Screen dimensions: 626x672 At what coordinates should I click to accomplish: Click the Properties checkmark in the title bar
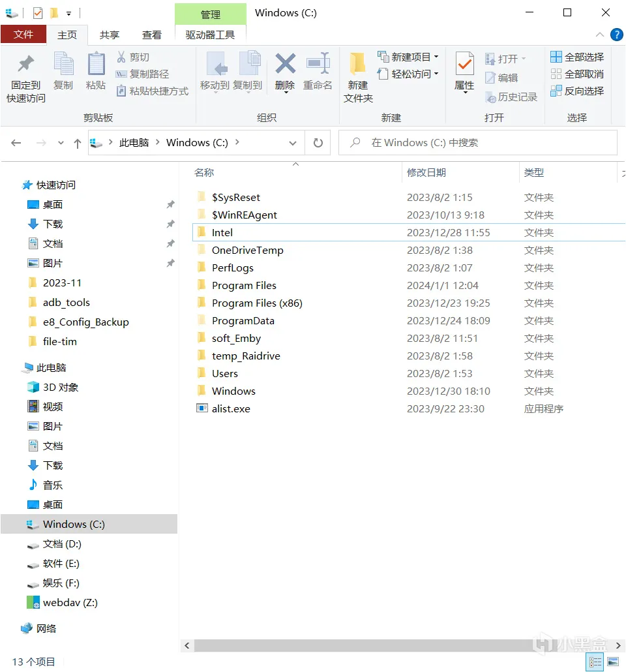pos(38,13)
